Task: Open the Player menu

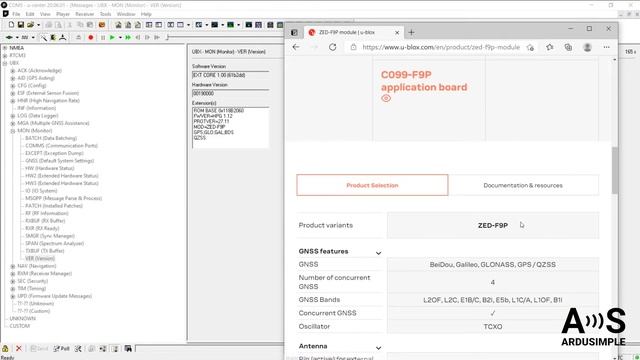Action: click(x=63, y=14)
